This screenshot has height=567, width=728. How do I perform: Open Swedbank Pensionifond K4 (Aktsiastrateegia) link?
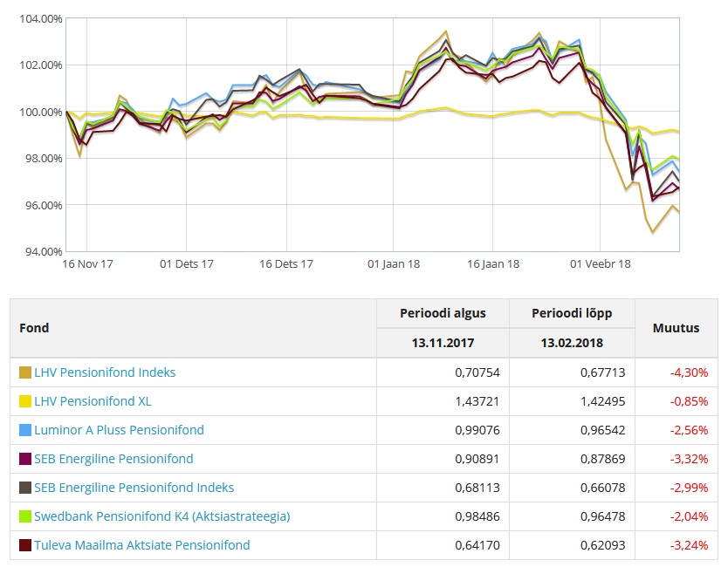click(162, 516)
